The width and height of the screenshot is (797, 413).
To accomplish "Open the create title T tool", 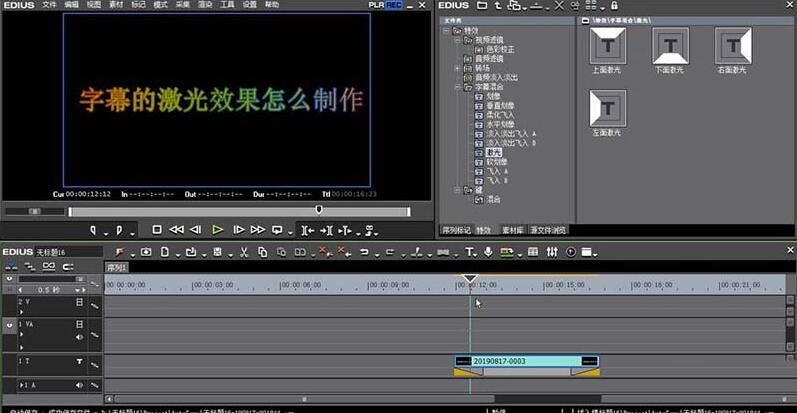I will click(x=469, y=252).
